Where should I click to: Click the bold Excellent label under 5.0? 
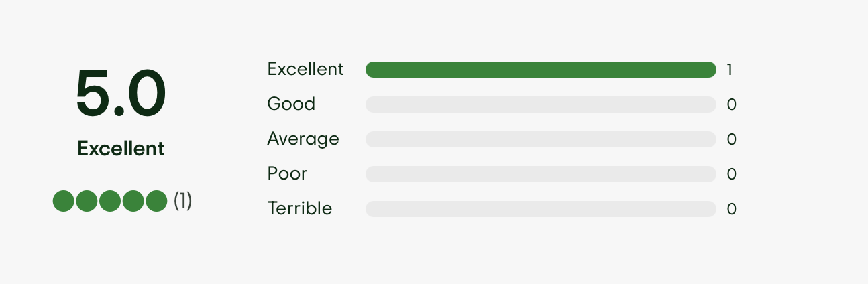tap(121, 148)
